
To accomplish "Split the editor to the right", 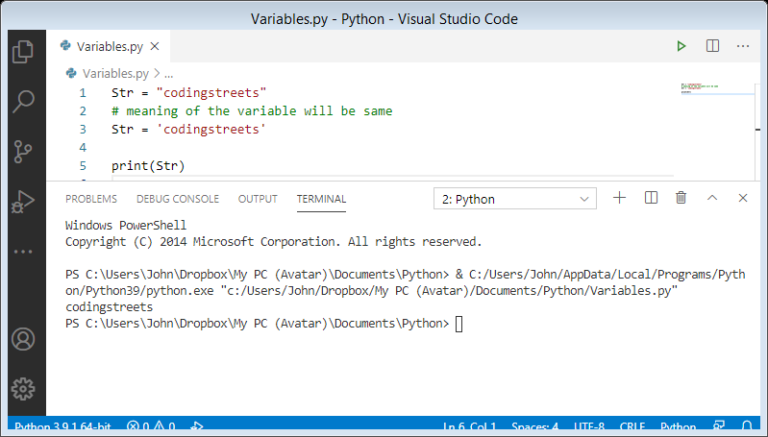I will 712,46.
